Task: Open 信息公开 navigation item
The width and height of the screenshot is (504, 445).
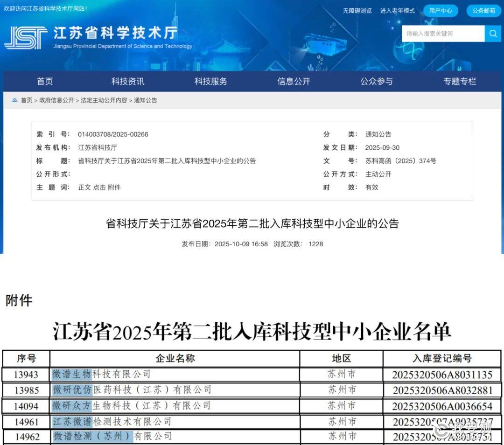Action: (294, 81)
